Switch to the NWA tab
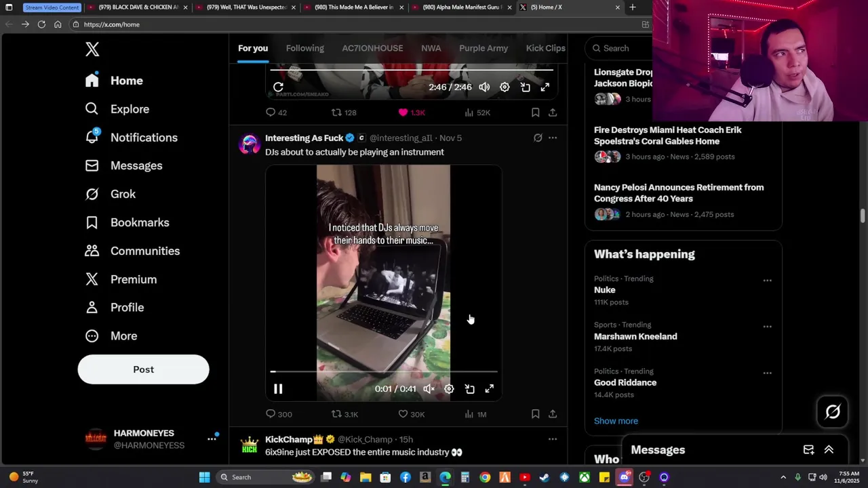This screenshot has width=868, height=488. pos(431,48)
